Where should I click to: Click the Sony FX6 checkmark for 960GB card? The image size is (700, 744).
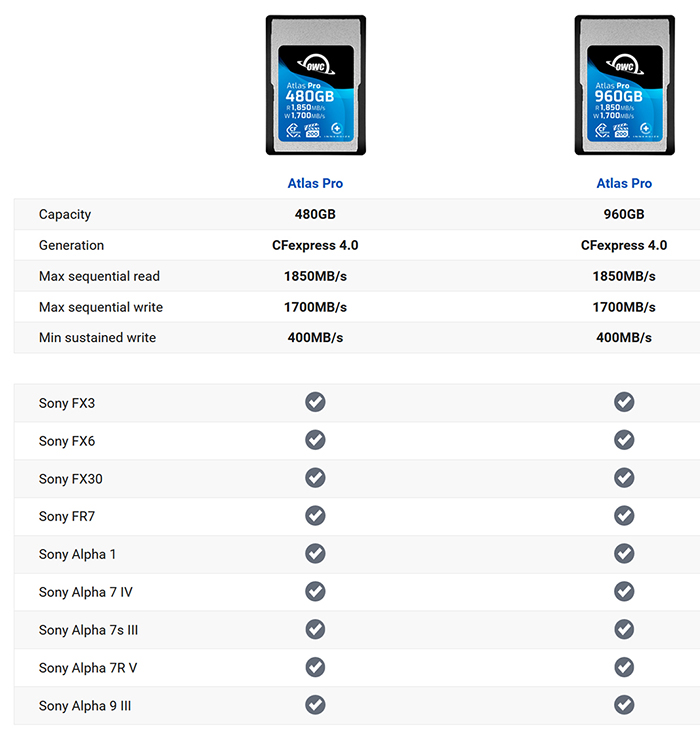624,440
